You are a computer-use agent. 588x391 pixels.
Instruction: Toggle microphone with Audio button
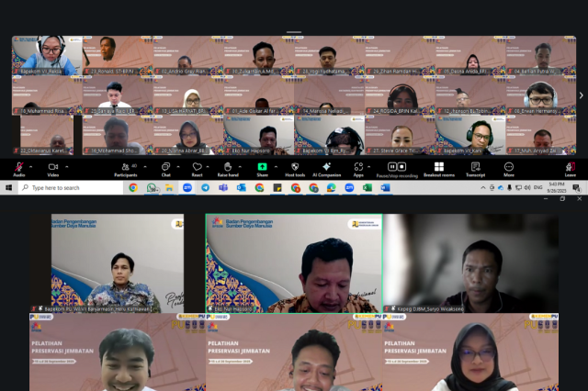(19, 167)
